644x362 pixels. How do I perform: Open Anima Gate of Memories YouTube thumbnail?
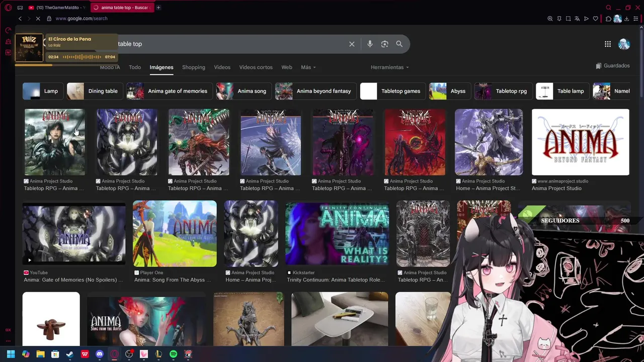pyautogui.click(x=74, y=234)
